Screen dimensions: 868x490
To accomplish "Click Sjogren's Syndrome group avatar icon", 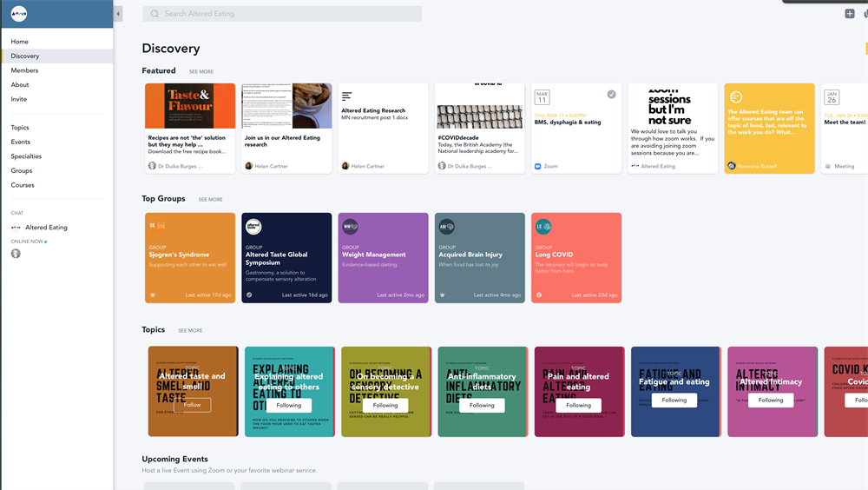I will tap(156, 226).
